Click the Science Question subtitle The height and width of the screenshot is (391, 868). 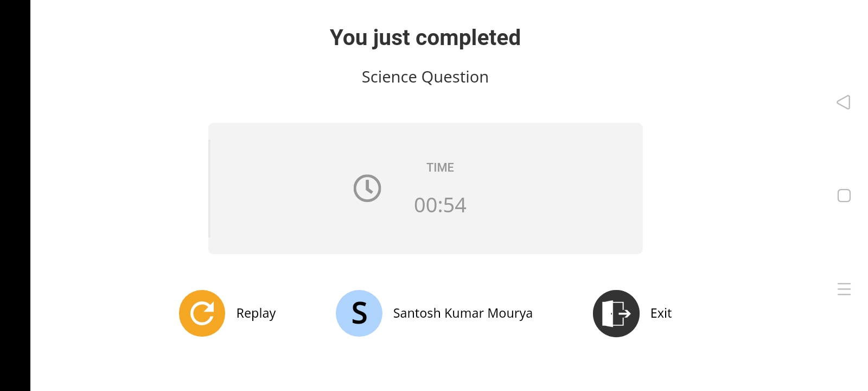click(x=425, y=77)
